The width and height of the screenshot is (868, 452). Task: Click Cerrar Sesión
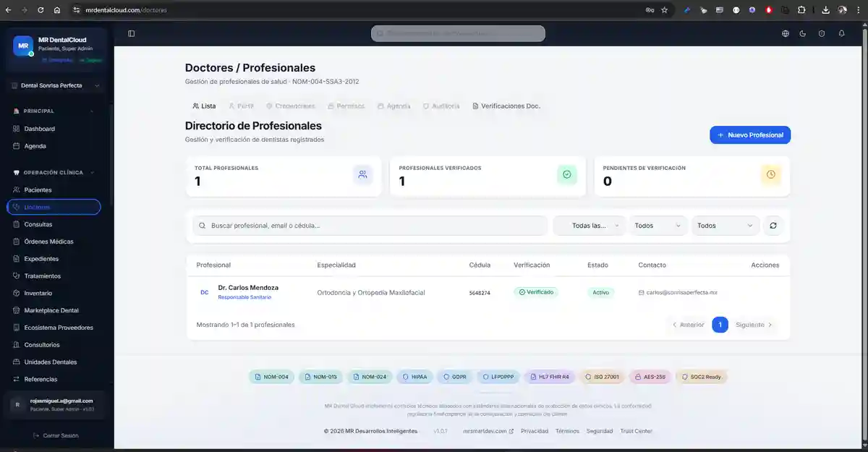pos(55,435)
